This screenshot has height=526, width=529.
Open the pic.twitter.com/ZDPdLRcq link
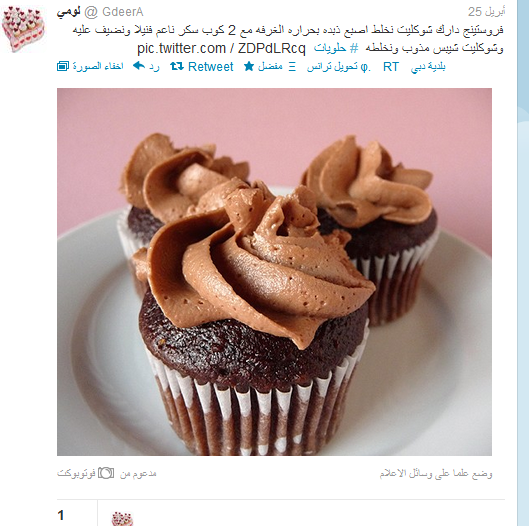click(221, 48)
